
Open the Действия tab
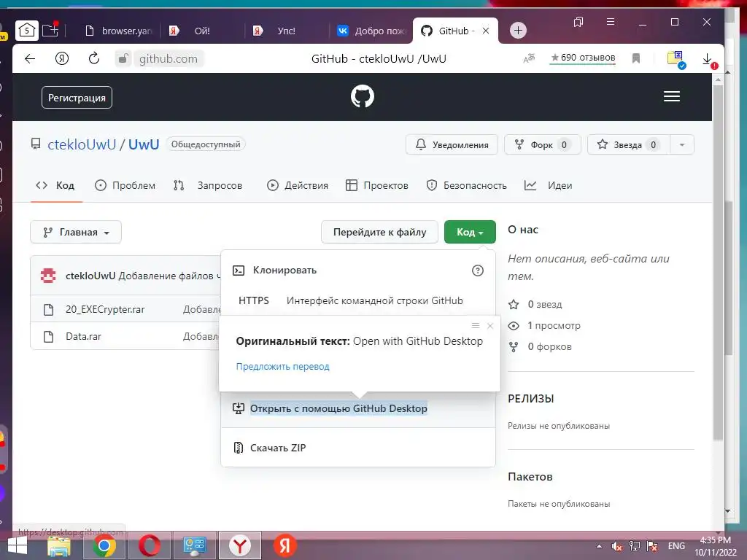point(298,186)
